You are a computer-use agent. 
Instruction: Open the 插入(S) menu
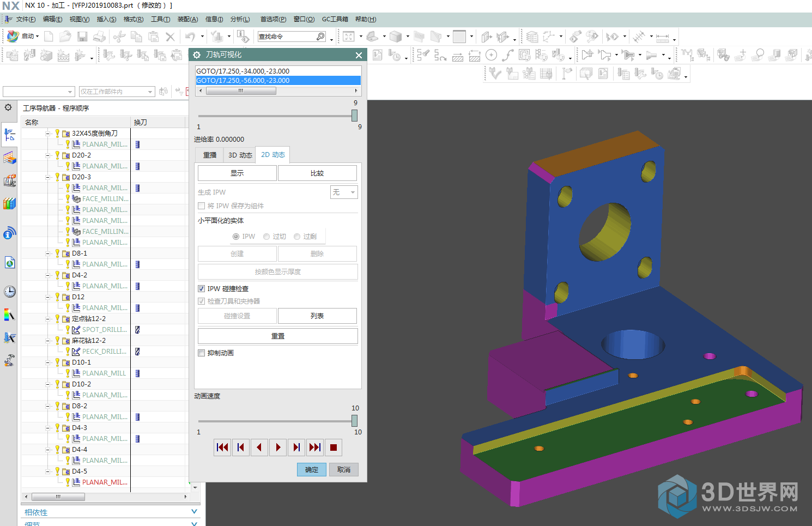point(106,19)
